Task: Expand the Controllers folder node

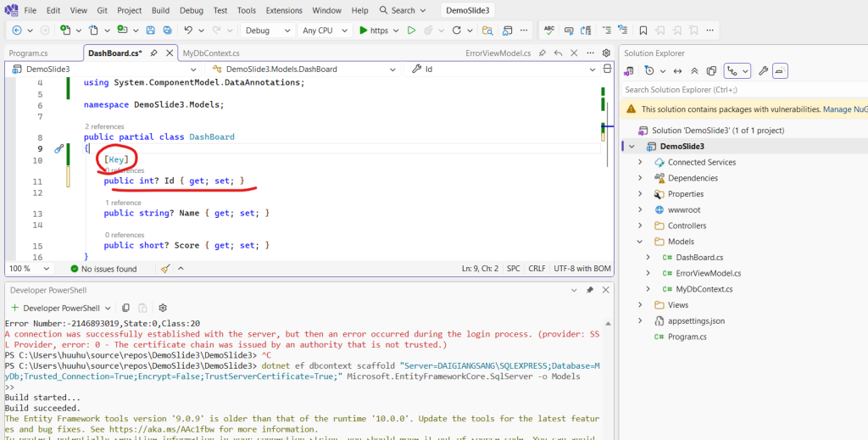Action: pyautogui.click(x=642, y=226)
